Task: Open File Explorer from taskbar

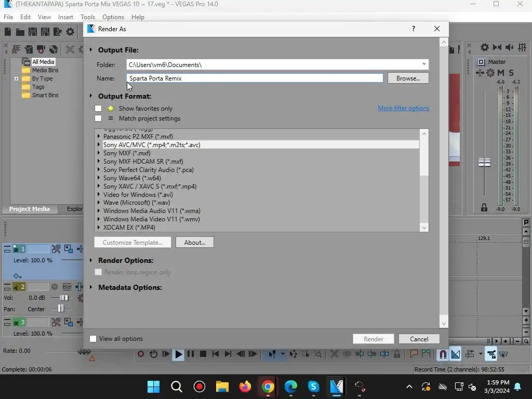Action: 222,387
